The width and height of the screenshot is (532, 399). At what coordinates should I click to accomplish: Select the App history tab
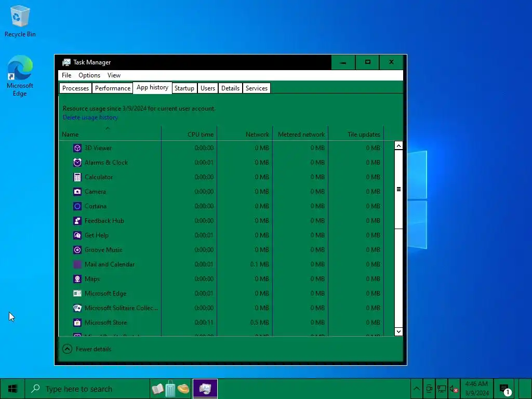pos(152,87)
